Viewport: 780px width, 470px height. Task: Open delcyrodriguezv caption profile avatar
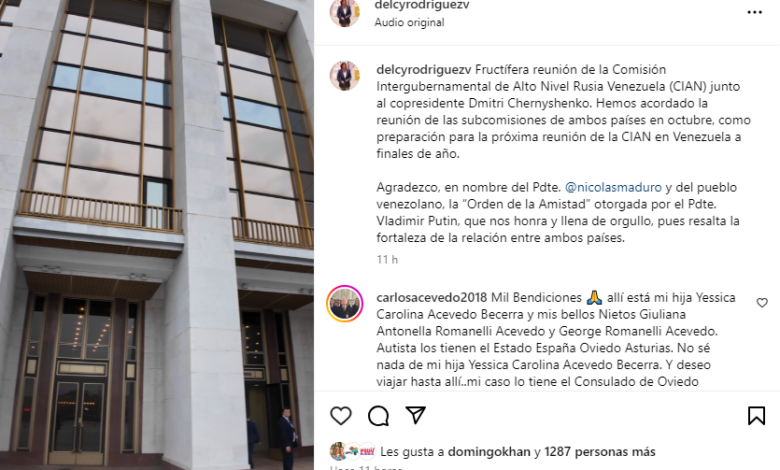pyautogui.click(x=344, y=76)
